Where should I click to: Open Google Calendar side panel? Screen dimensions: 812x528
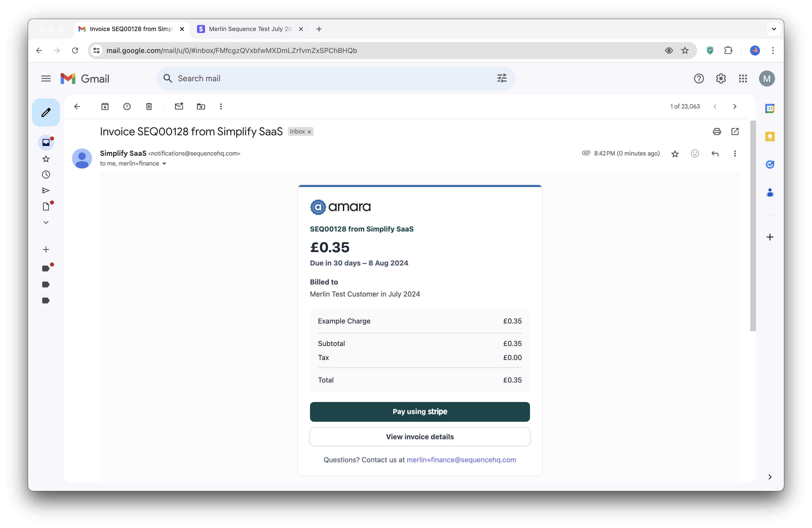pyautogui.click(x=770, y=108)
